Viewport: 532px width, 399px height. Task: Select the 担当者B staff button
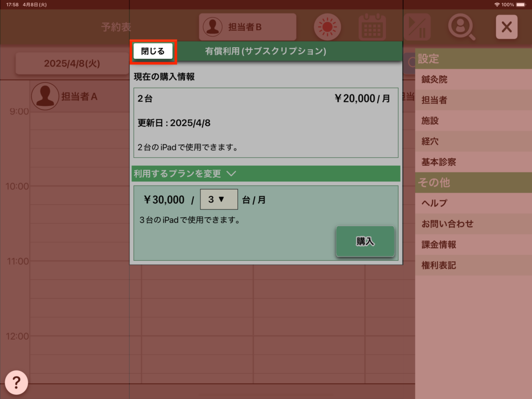click(x=247, y=27)
